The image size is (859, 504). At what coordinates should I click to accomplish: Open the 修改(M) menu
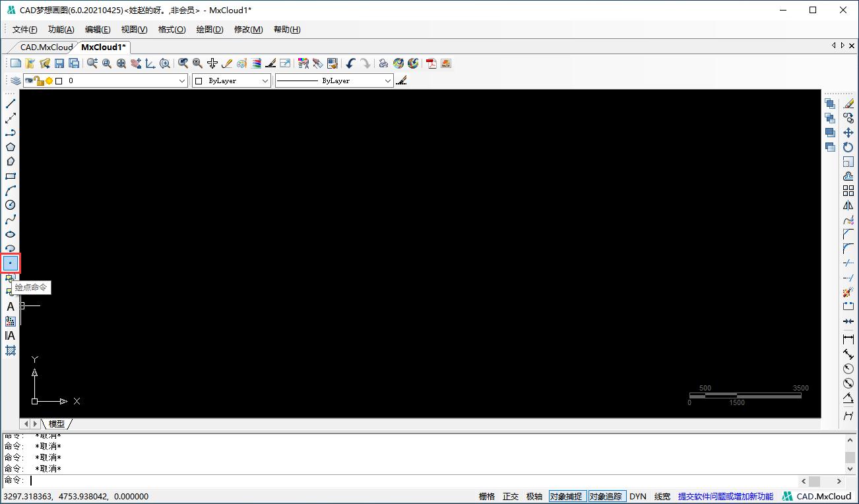[x=249, y=30]
